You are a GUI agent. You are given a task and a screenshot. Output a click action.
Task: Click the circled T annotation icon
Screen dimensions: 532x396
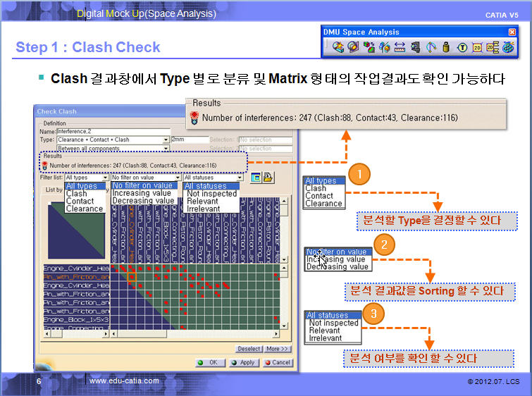pyautogui.click(x=463, y=47)
